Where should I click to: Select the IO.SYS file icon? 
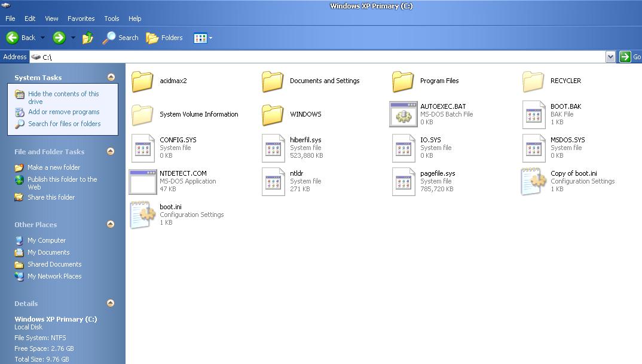coord(403,148)
